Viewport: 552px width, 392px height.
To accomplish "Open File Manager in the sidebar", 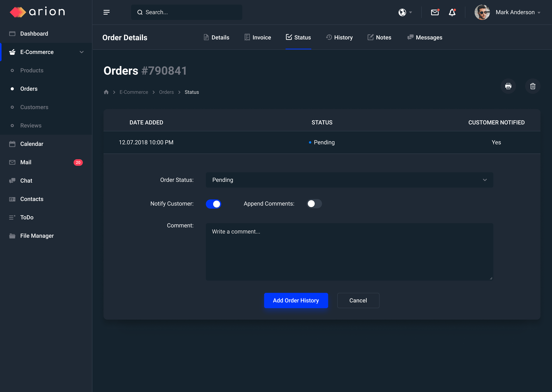I will [37, 236].
